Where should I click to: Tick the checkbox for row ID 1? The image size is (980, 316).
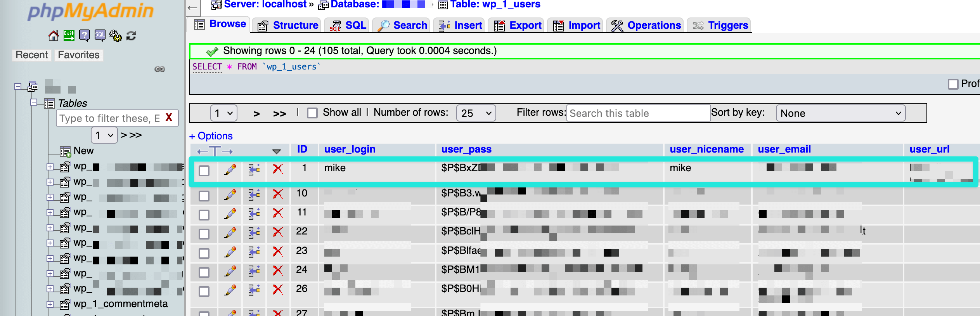click(x=204, y=170)
